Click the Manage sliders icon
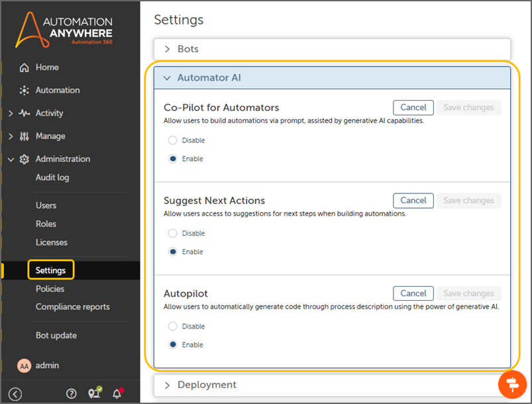Viewport: 532px width, 404px height. tap(24, 136)
